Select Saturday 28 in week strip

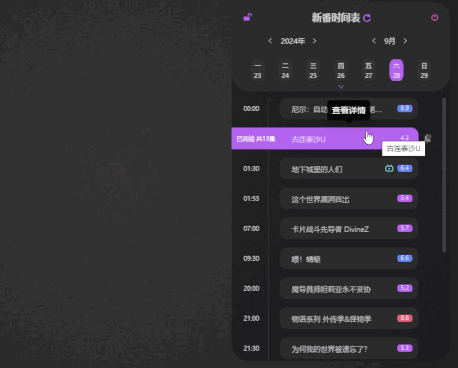pos(396,70)
